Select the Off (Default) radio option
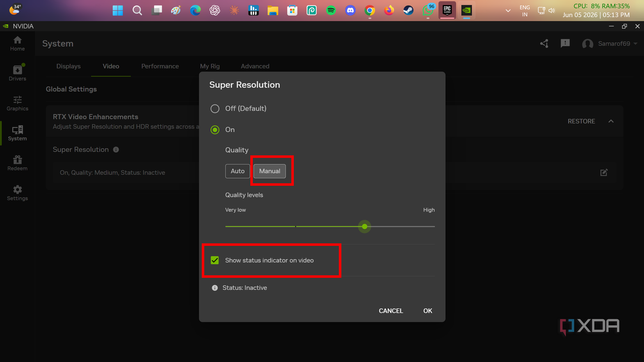 pyautogui.click(x=215, y=108)
